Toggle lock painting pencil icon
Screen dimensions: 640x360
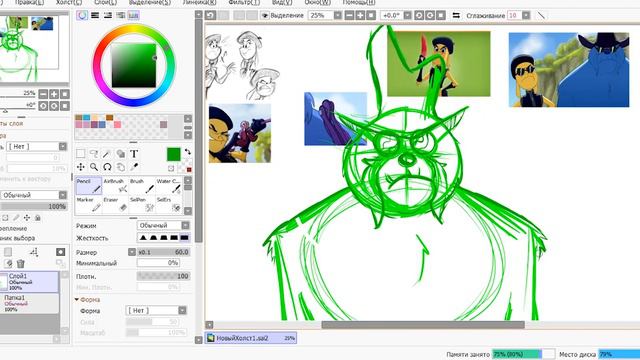tap(16, 218)
